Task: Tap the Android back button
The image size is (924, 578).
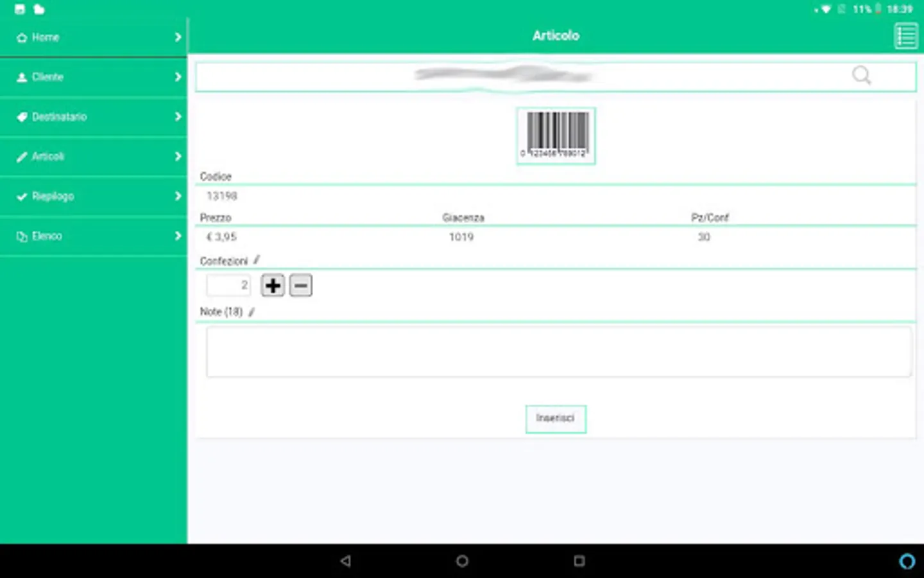Action: coord(346,561)
